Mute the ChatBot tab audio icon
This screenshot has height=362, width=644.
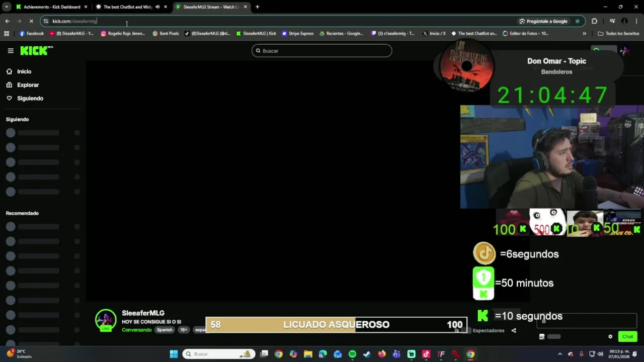click(157, 7)
